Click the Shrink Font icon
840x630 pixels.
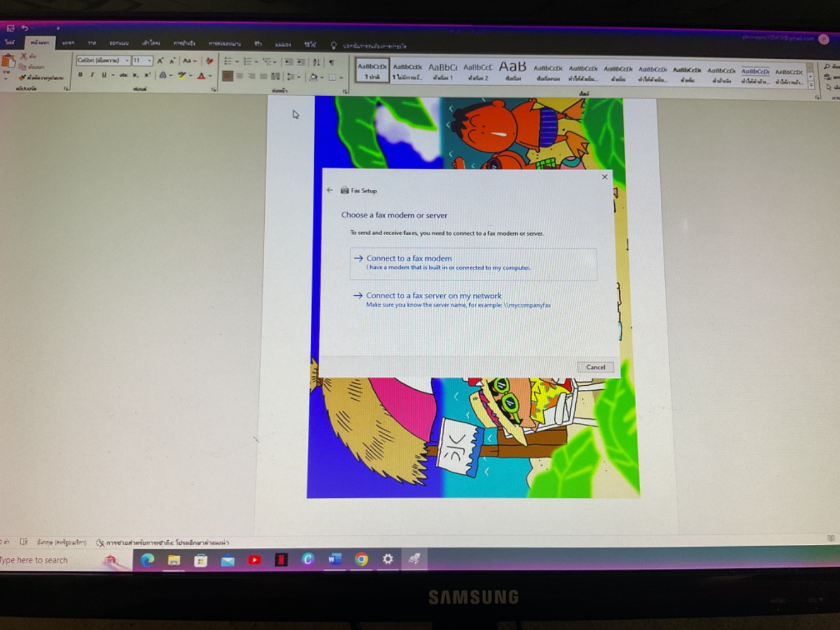click(x=172, y=61)
